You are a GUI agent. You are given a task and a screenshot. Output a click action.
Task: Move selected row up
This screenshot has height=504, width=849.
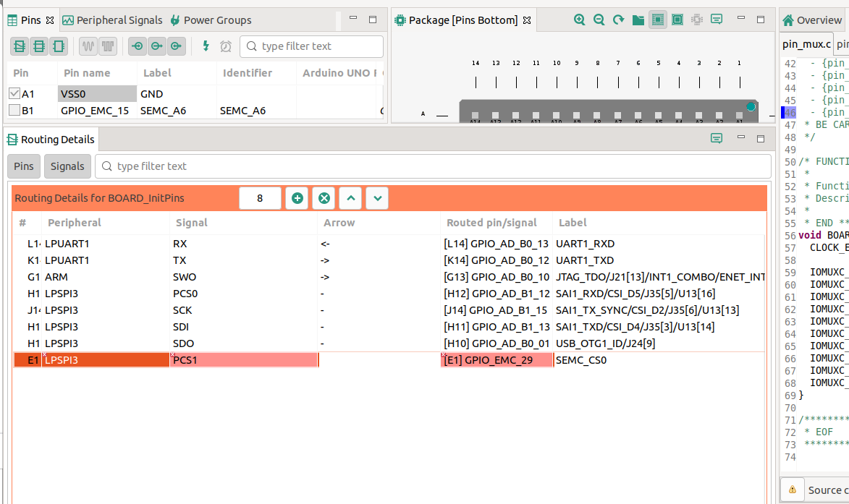tap(351, 198)
